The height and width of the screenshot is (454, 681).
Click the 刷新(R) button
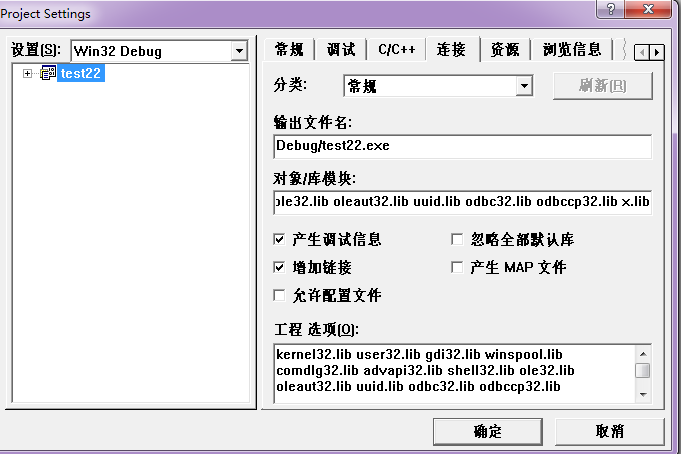[602, 86]
